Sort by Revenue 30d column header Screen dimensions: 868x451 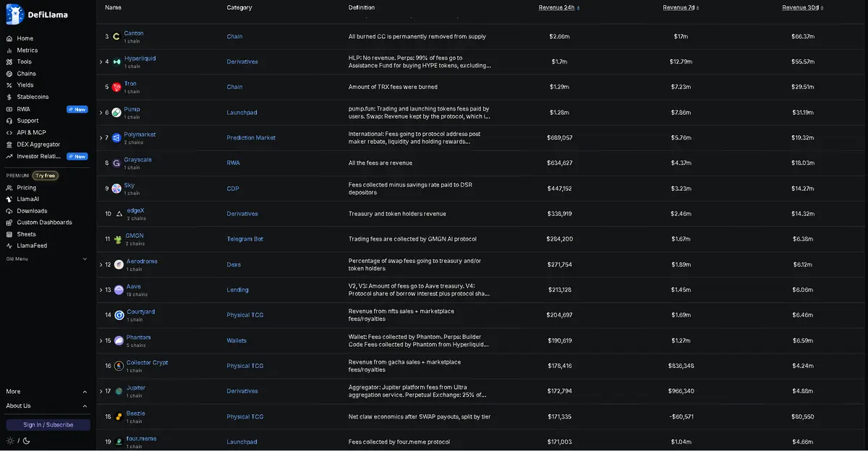coord(802,8)
